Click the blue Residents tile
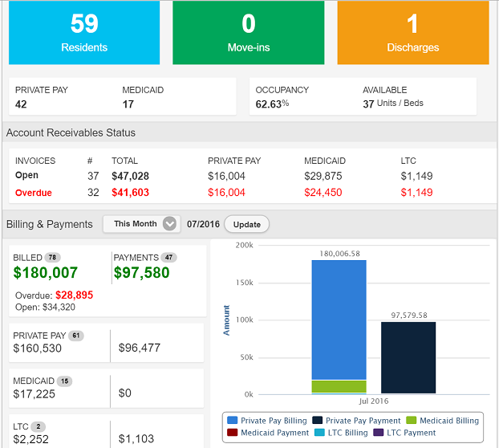The image size is (499, 448). (x=84, y=33)
